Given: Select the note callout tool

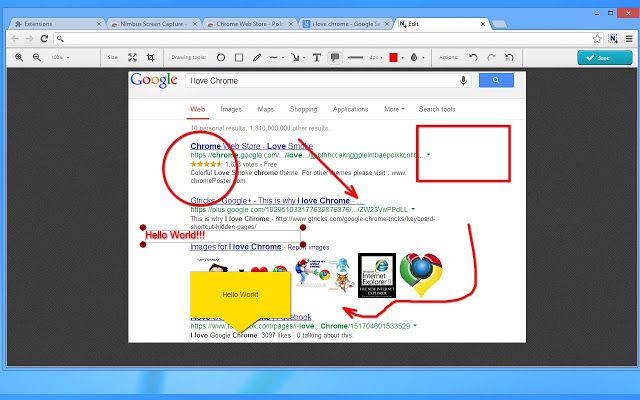Looking at the screenshot, I should (335, 58).
